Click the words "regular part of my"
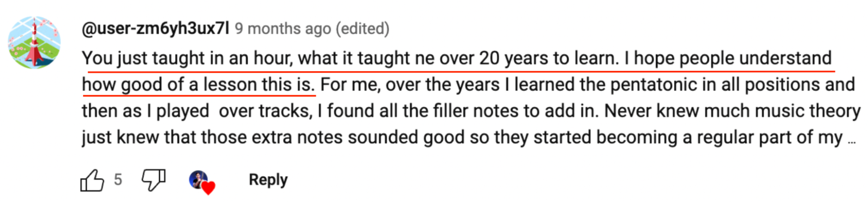Screen dimensions: 868x202 click(769, 138)
